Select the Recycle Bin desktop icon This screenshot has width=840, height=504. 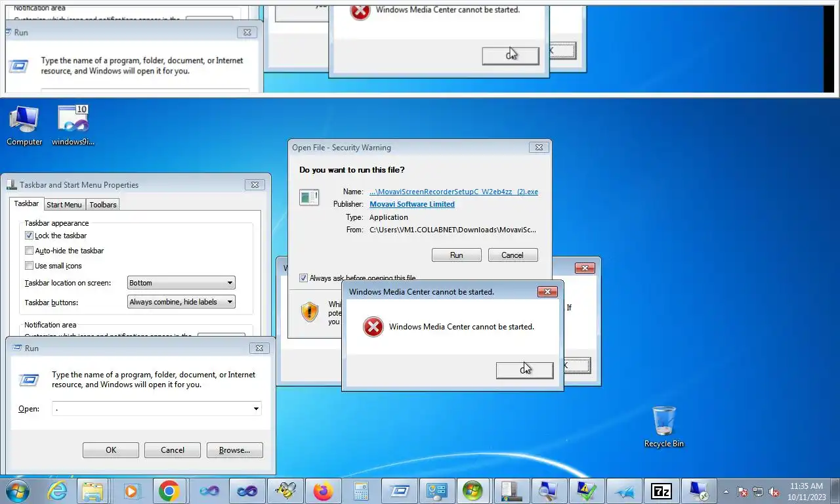coord(663,427)
